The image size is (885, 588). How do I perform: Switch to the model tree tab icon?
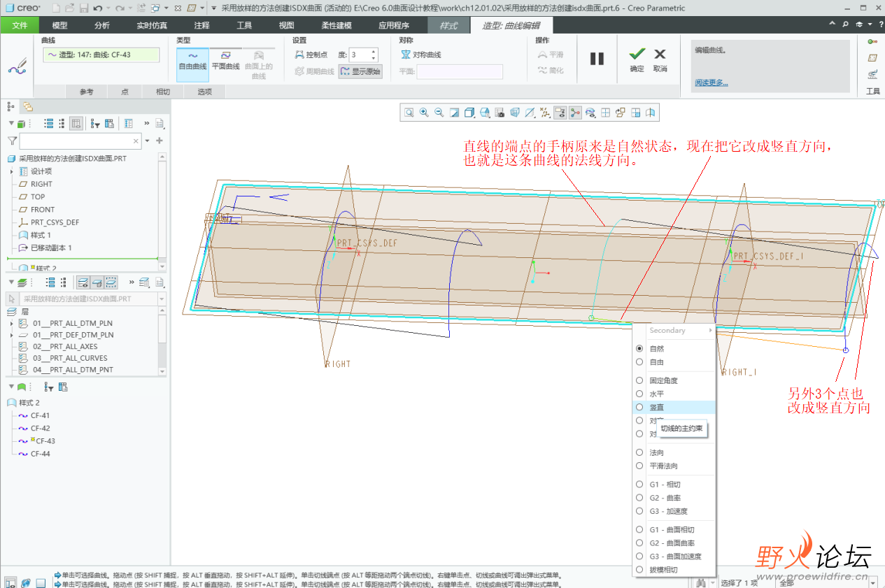(x=11, y=106)
